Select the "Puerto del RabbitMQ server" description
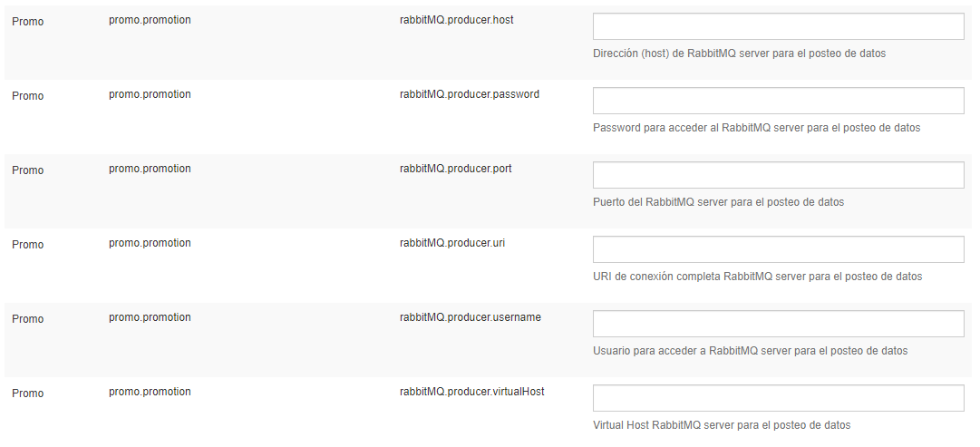The image size is (980, 447). click(718, 202)
